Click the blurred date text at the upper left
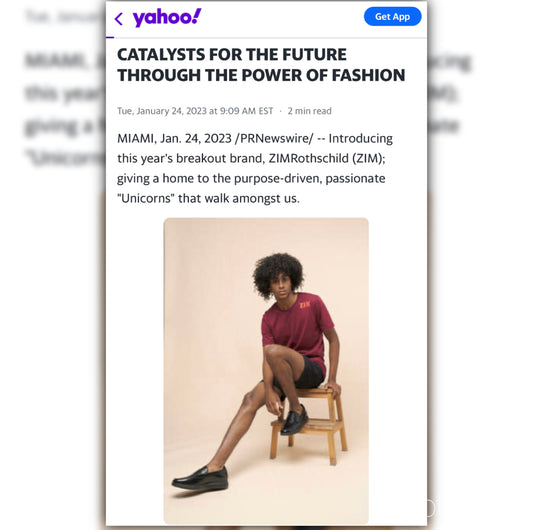Screen dimensions: 533x530 coord(65,16)
